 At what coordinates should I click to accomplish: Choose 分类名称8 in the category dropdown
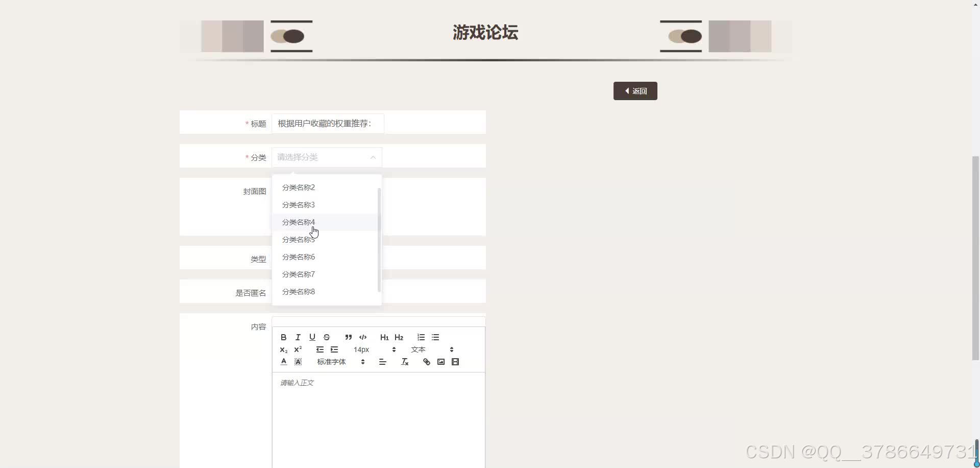coord(299,291)
